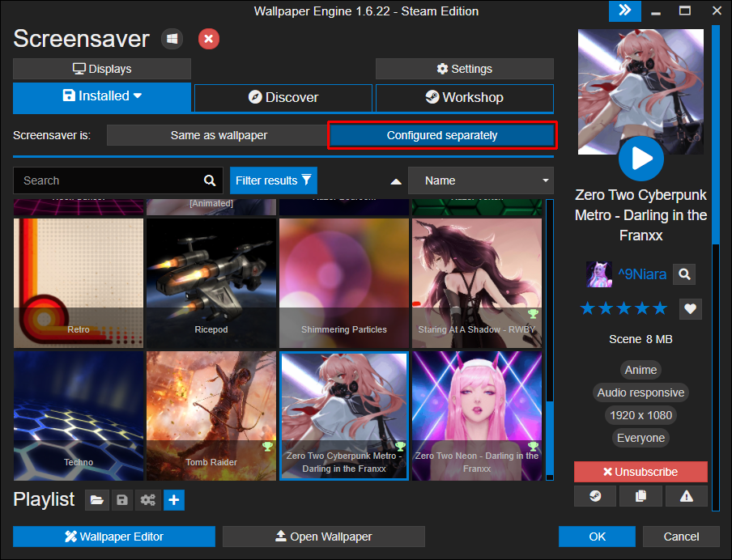The height and width of the screenshot is (560, 732).
Task: Expand the Filter results panel
Action: (274, 180)
